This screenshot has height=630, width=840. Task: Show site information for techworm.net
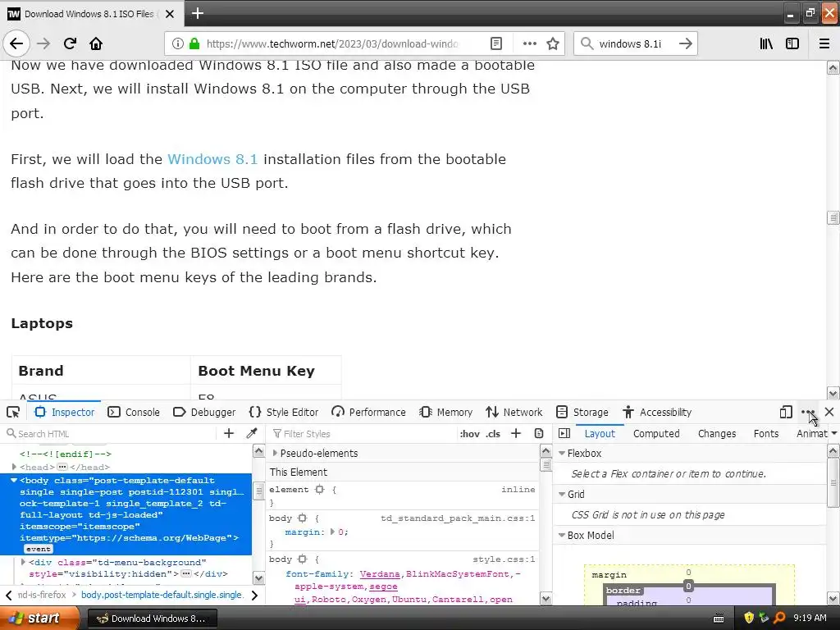[x=178, y=43]
